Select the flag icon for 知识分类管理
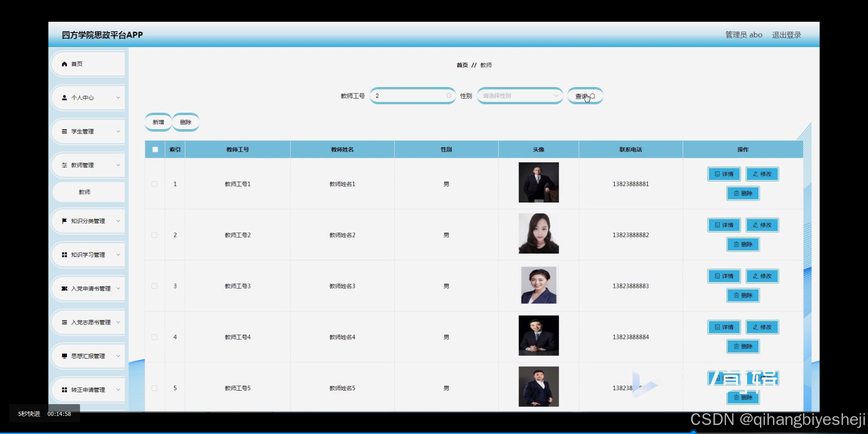Image resolution: width=868 pixels, height=434 pixels. point(64,221)
